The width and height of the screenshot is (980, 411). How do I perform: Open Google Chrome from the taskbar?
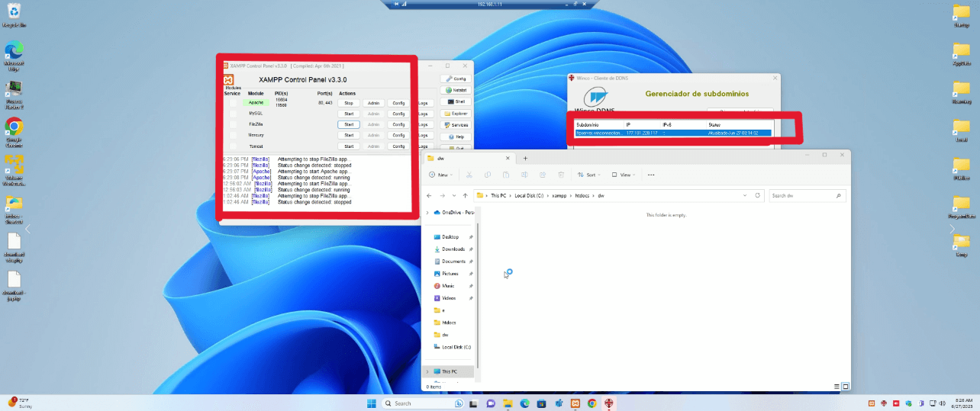(592, 403)
